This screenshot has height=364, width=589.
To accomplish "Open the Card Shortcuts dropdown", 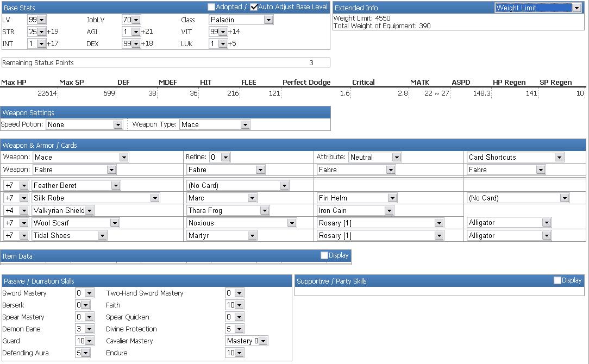I will coord(515,157).
